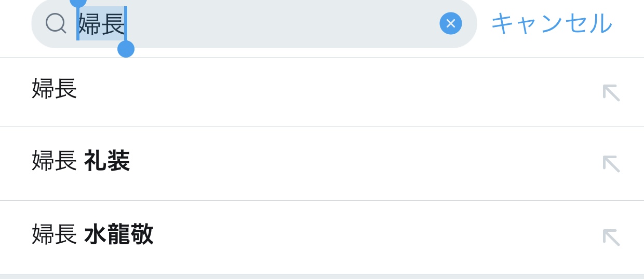
Task: Choose the 婦長 礼装 suggestion
Action: pyautogui.click(x=81, y=161)
